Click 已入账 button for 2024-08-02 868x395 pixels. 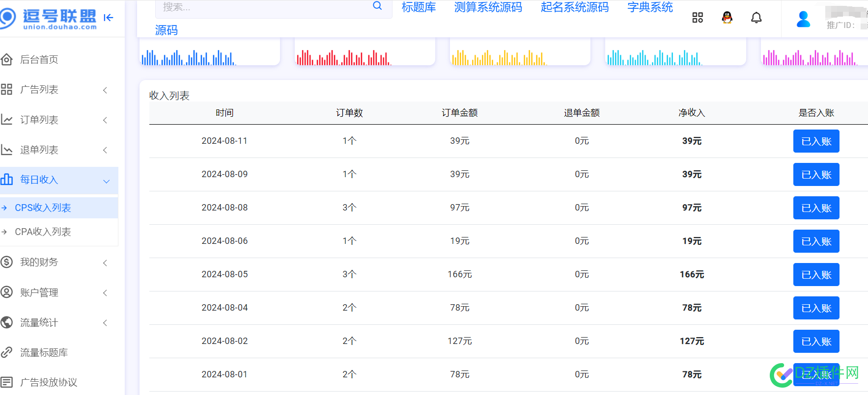pos(816,342)
